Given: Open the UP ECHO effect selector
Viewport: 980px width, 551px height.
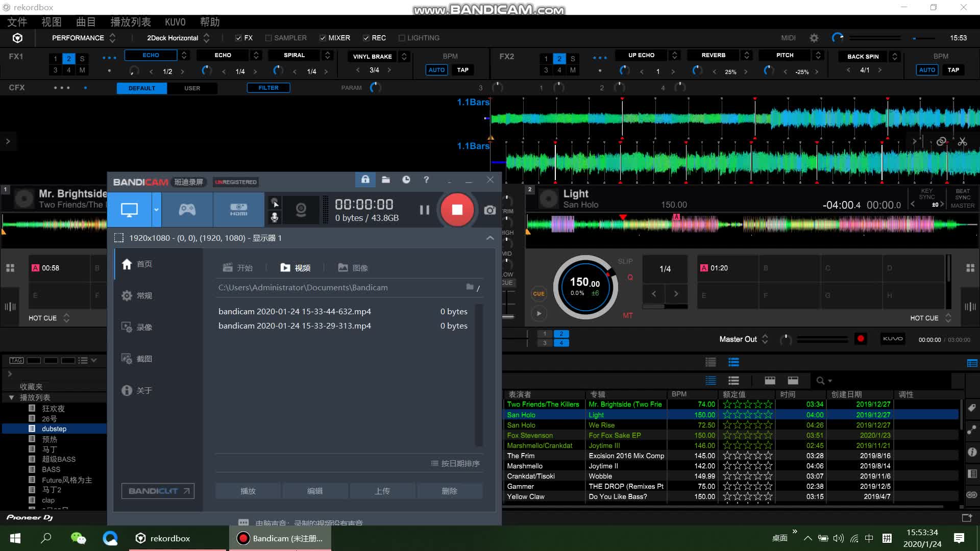Looking at the screenshot, I should click(674, 55).
